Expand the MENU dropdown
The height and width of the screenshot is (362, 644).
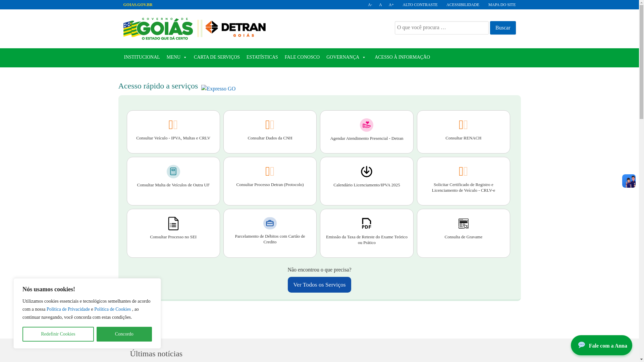(177, 57)
